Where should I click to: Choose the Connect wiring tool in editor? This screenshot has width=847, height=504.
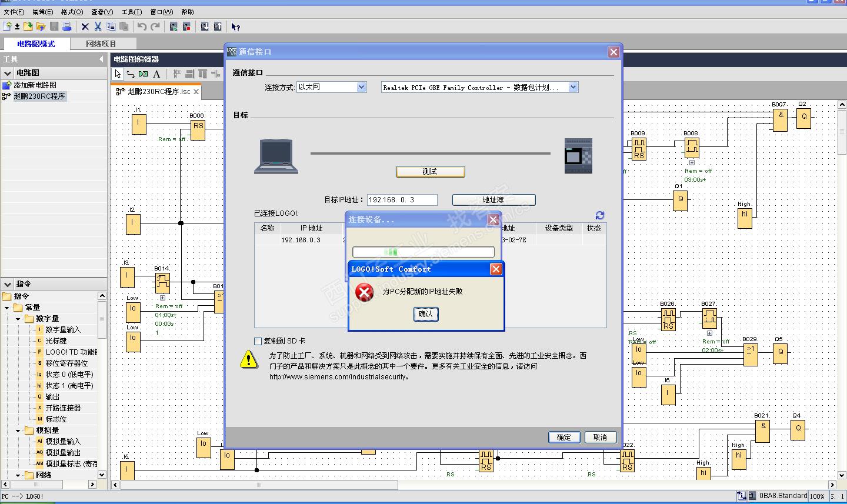(x=131, y=74)
